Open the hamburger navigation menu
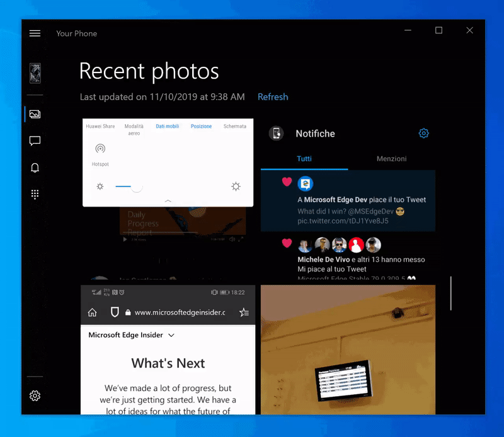The image size is (504, 437). [35, 33]
